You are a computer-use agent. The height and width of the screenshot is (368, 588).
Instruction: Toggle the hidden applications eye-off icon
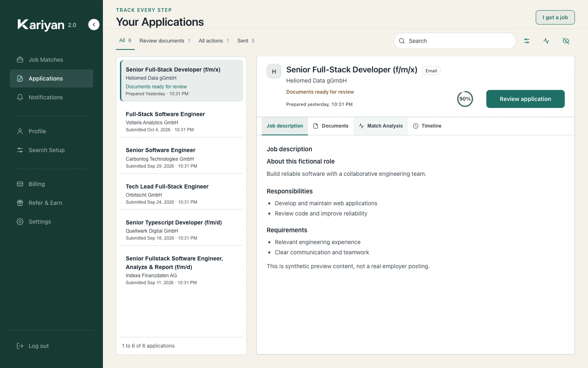[x=566, y=41]
